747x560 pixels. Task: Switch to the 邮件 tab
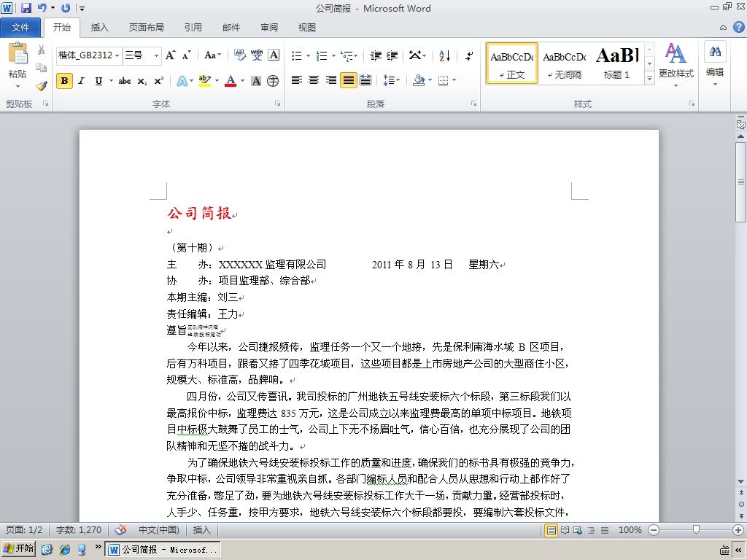(231, 28)
